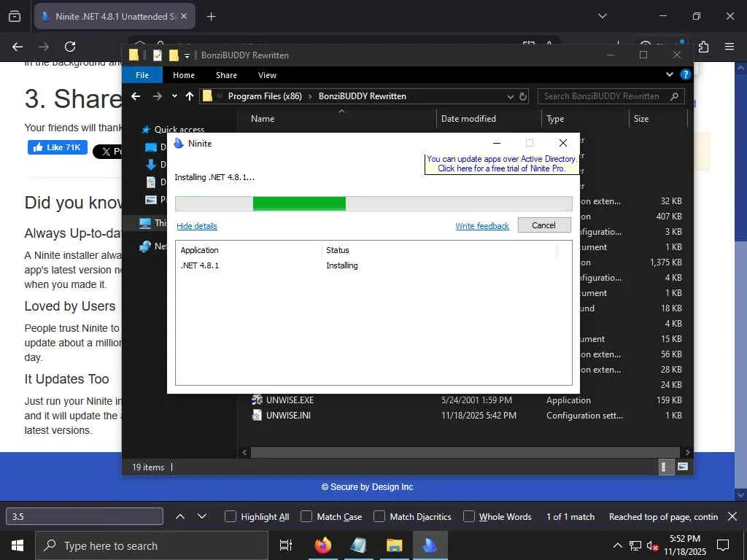Image resolution: width=747 pixels, height=560 pixels.
Task: Find previous match arrow in find bar
Action: pyautogui.click(x=180, y=516)
